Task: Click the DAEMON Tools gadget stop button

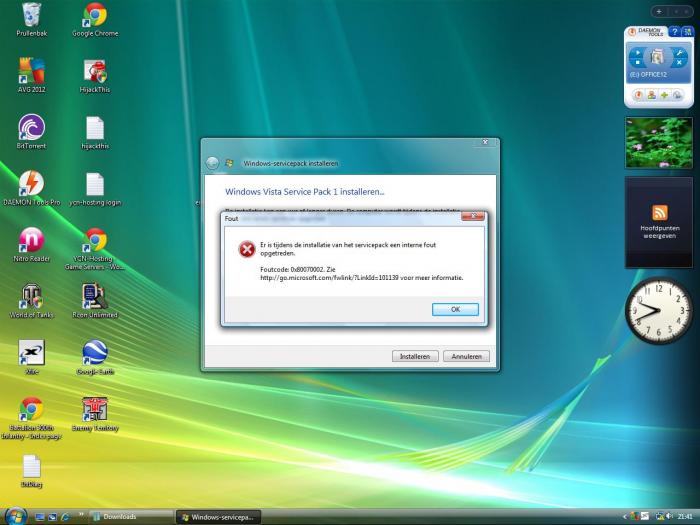Action: click(638, 62)
